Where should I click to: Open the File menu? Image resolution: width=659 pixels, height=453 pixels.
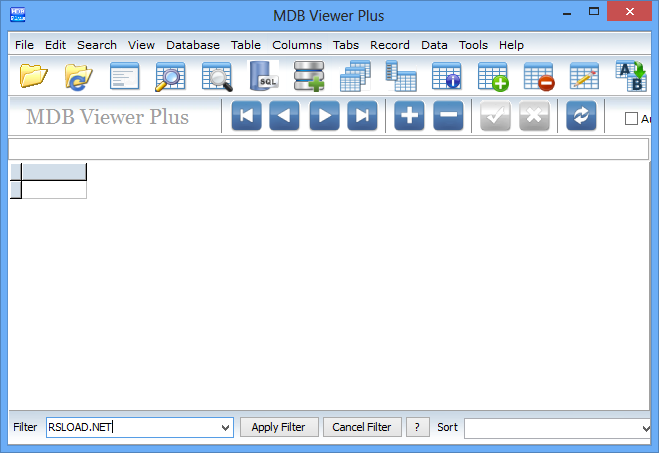(24, 45)
